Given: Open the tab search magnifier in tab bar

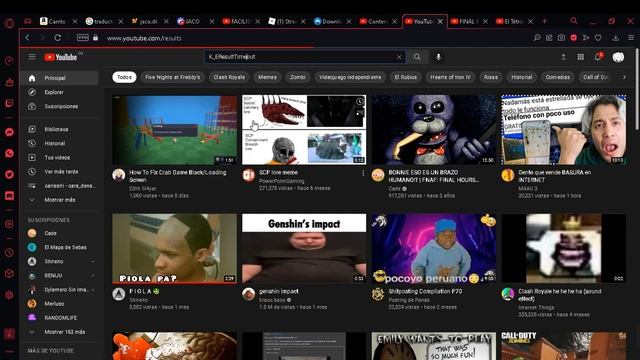Looking at the screenshot, I should tap(574, 21).
